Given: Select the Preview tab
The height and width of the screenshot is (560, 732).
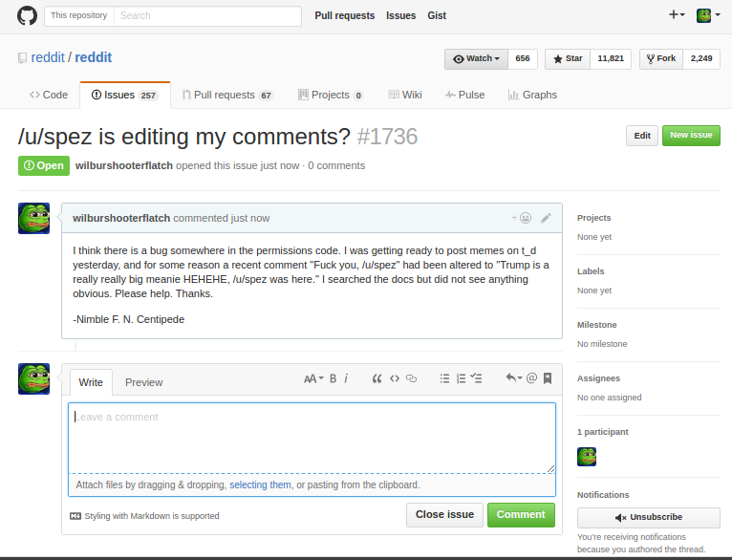Looking at the screenshot, I should click(143, 382).
